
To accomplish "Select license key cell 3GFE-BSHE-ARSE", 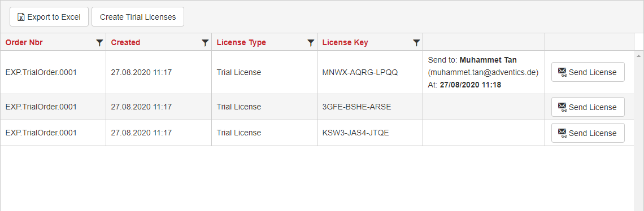I will pos(370,107).
